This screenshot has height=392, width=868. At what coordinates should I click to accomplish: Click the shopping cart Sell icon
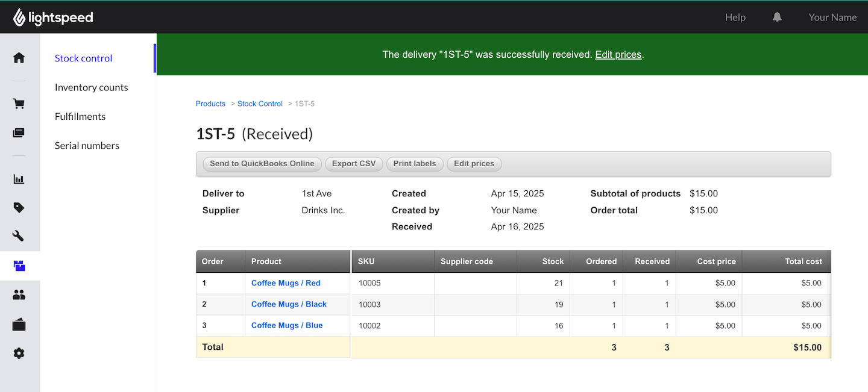click(x=19, y=104)
